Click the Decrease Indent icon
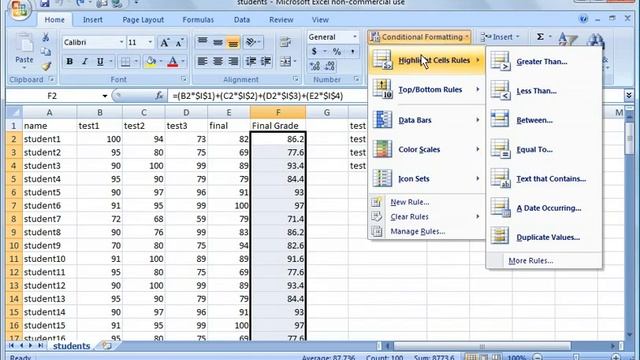 (x=251, y=62)
